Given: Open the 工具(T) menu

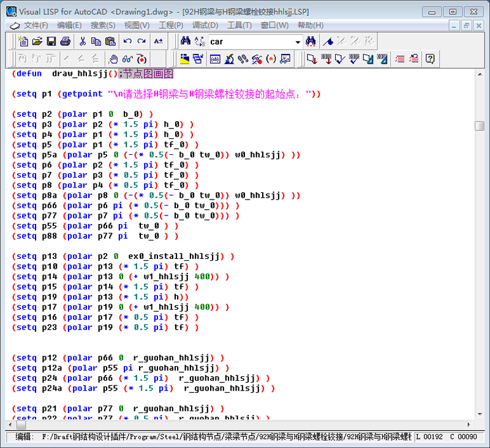Looking at the screenshot, I should coord(239,25).
